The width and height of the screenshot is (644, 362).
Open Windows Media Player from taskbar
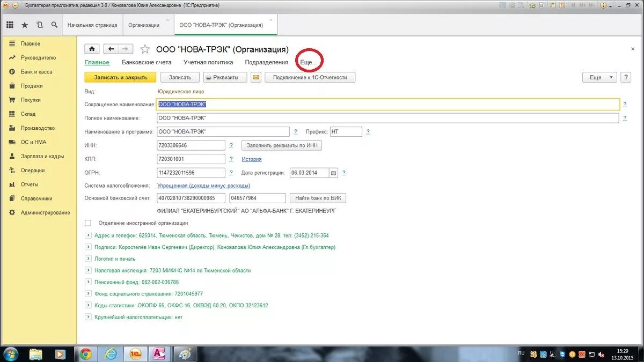[x=60, y=354]
